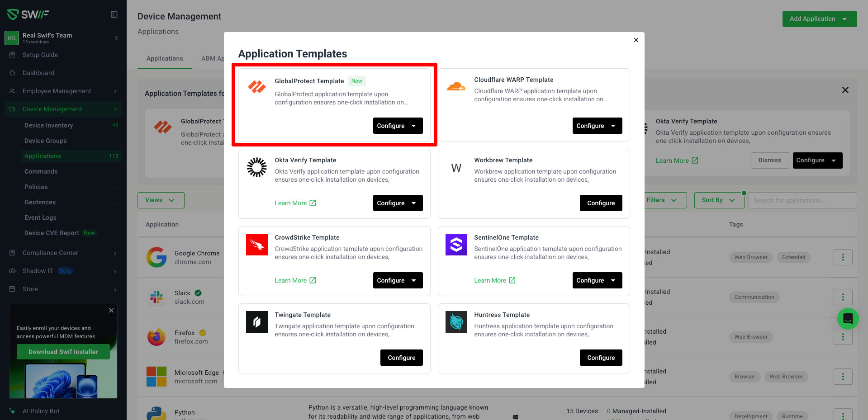Screen dimensions: 868x420
Task: Open Device Inventory in sidebar
Action: pyautogui.click(x=48, y=125)
